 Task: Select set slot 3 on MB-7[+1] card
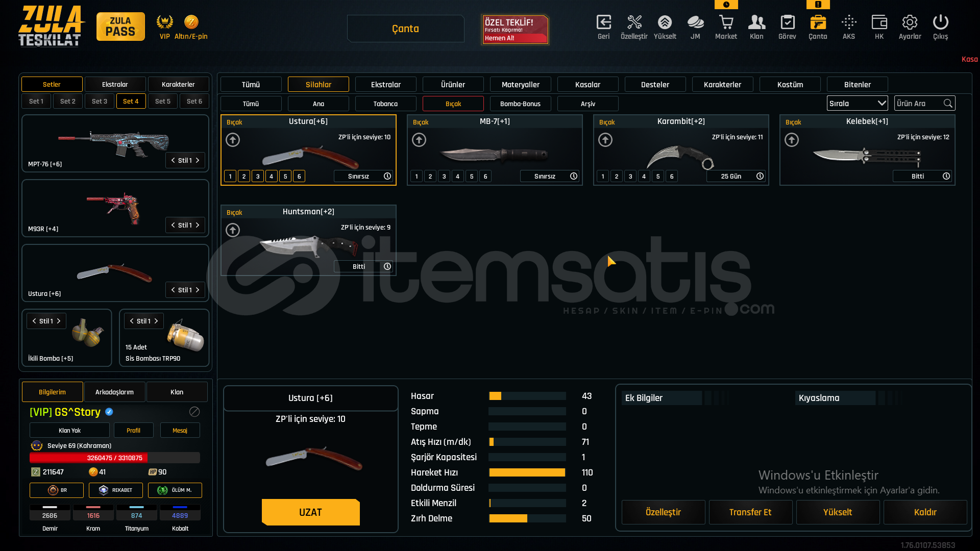click(x=444, y=176)
